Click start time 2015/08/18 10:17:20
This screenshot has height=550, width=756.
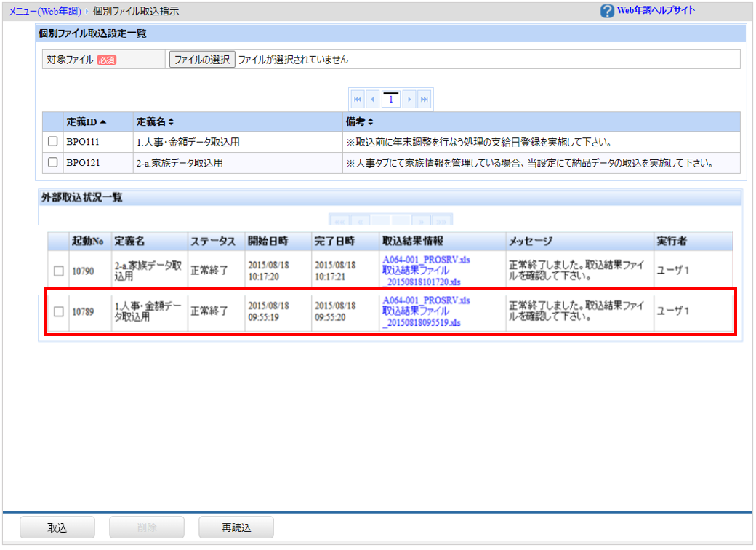pyautogui.click(x=268, y=271)
